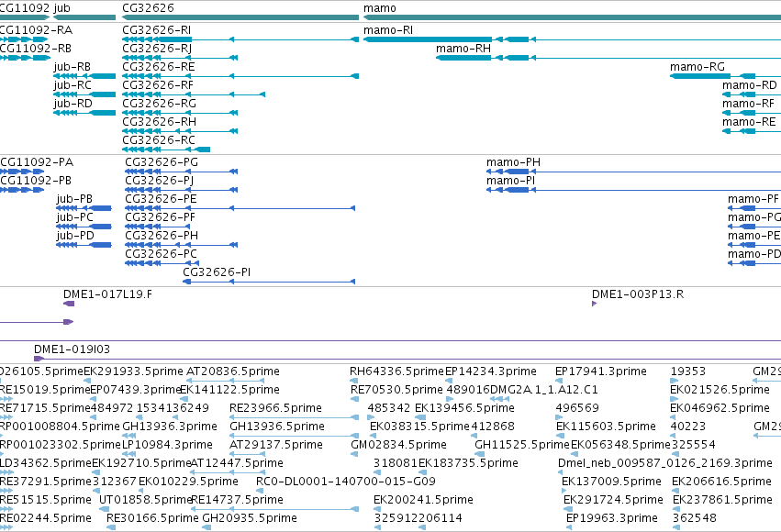Click transcript CG32626-RG

160,104
